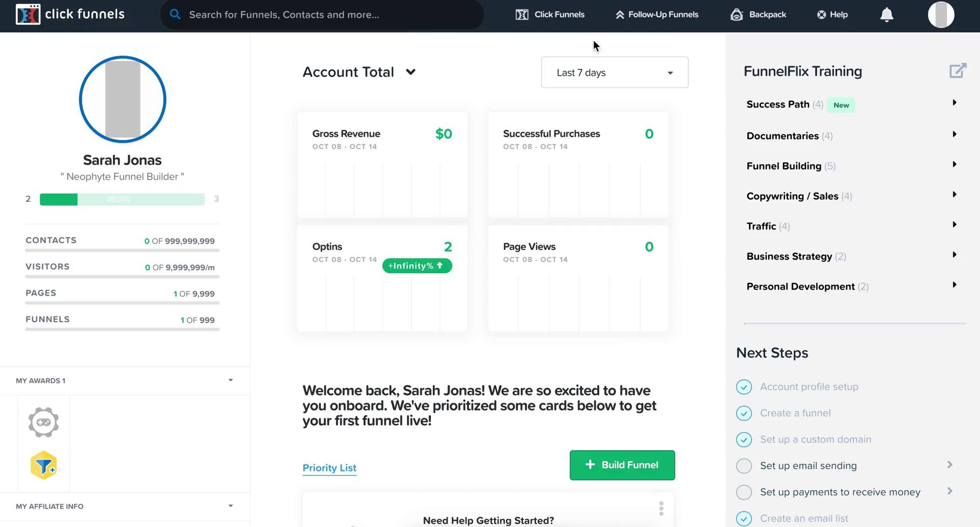Toggle Create an email list checkmark

(x=744, y=518)
